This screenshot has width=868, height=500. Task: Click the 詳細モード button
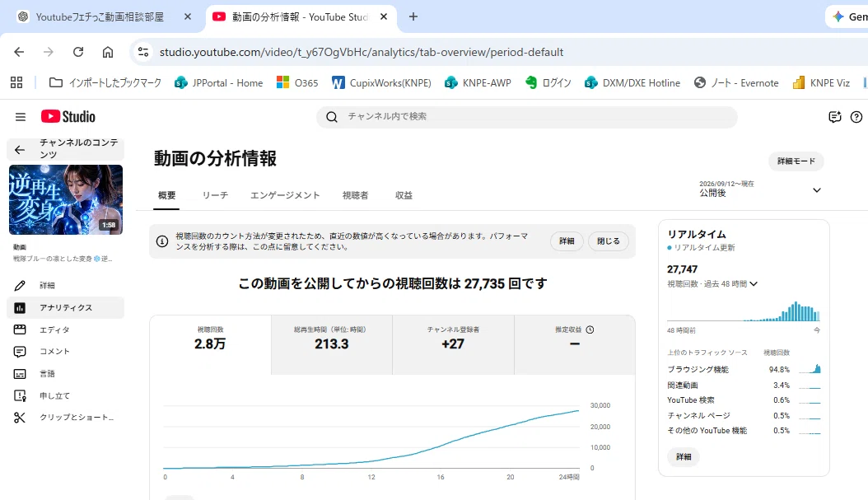click(796, 161)
